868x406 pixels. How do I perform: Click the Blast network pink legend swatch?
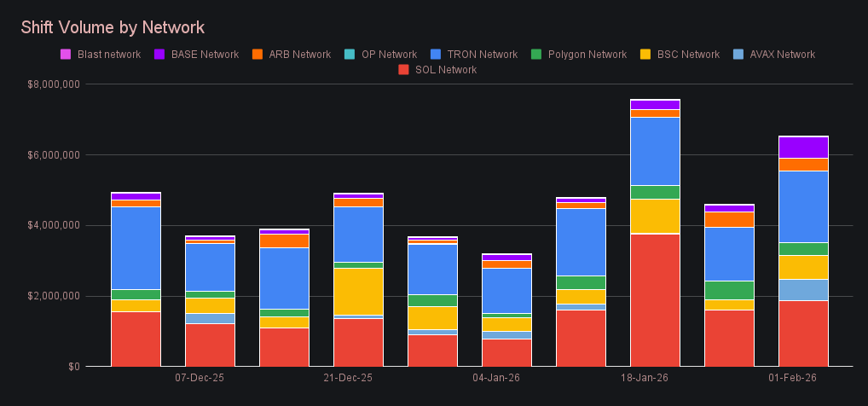coord(66,55)
